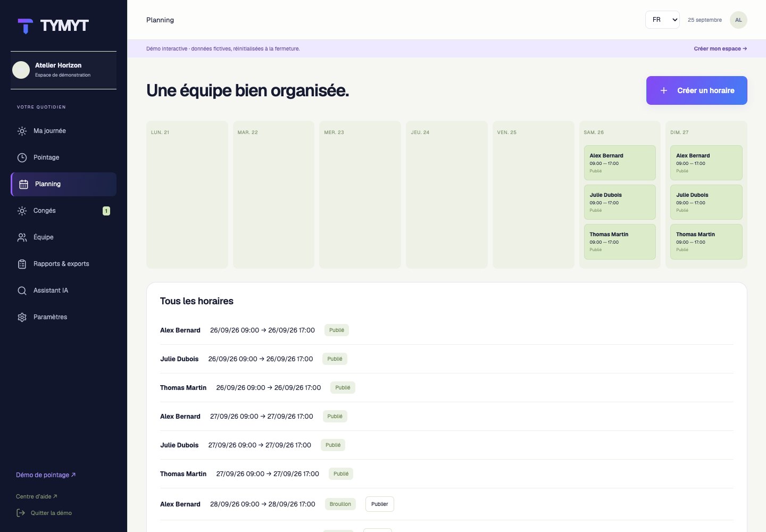Viewport: 766px width, 532px height.
Task: Select the DIM. 27 day column header
Action: (x=679, y=132)
